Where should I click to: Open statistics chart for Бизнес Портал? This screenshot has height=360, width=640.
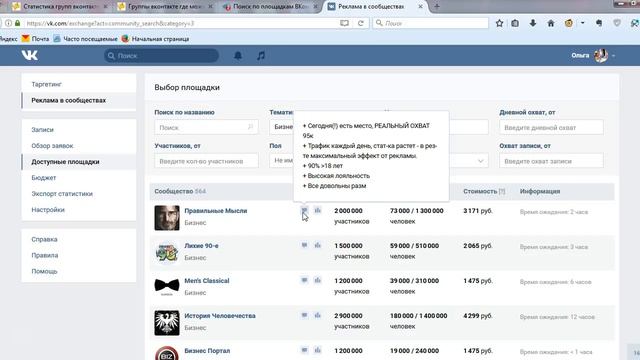[318, 350]
